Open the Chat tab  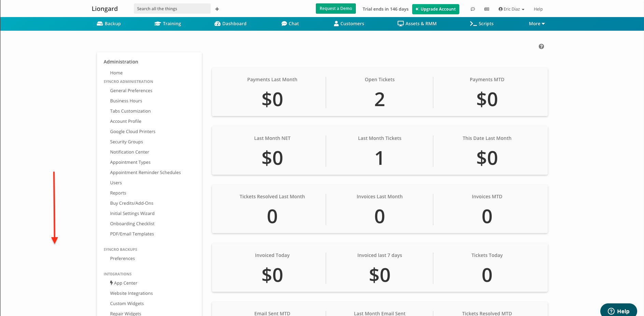point(290,24)
